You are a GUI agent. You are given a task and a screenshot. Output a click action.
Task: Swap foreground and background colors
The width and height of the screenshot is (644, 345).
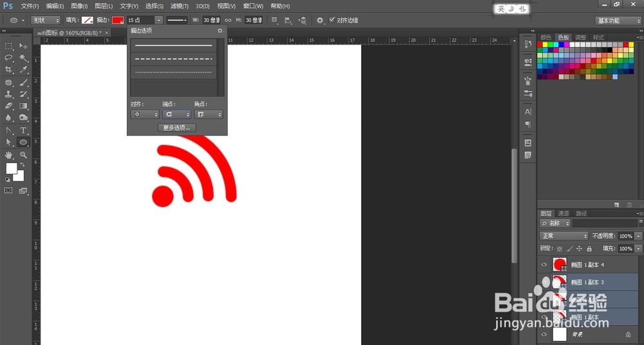(x=22, y=164)
